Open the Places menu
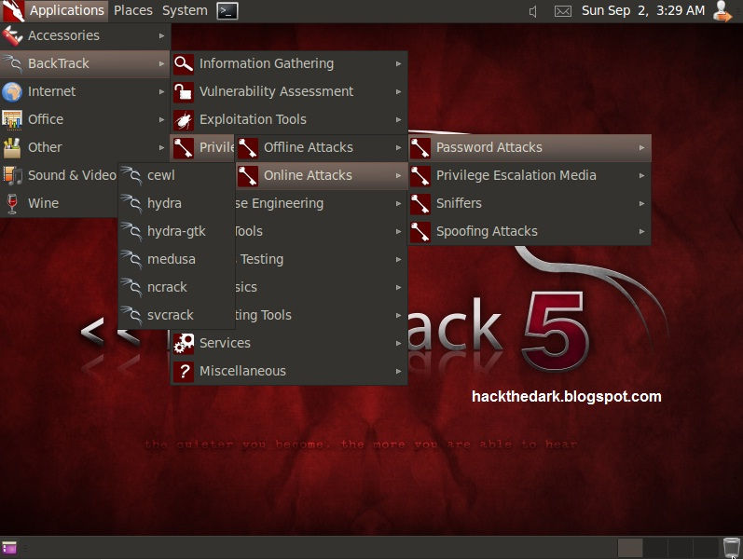This screenshot has height=560, width=743. pyautogui.click(x=133, y=10)
